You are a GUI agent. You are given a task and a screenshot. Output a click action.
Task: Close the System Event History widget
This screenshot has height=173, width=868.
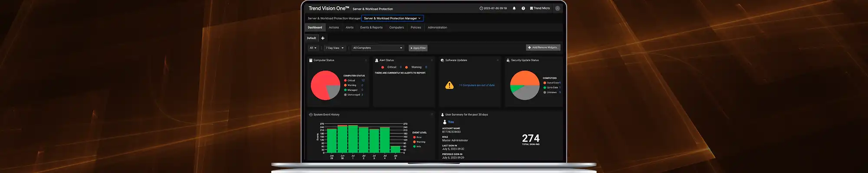click(432, 114)
